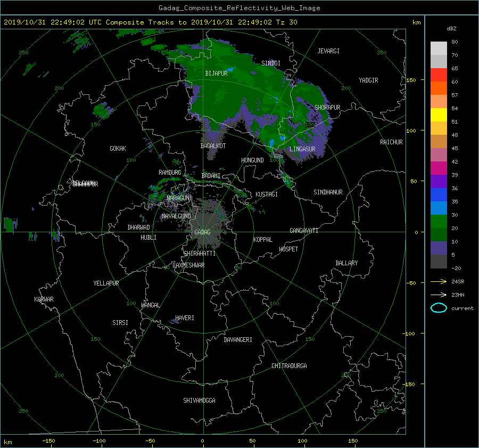This screenshot has height=448, width=479.
Task: Click the BALLARY city label
Action: click(346, 263)
